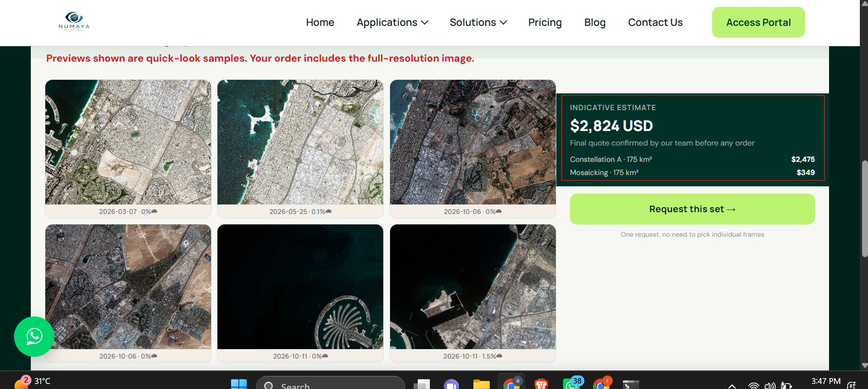The width and height of the screenshot is (868, 389).
Task: Click the Access Portal button
Action: click(x=758, y=22)
